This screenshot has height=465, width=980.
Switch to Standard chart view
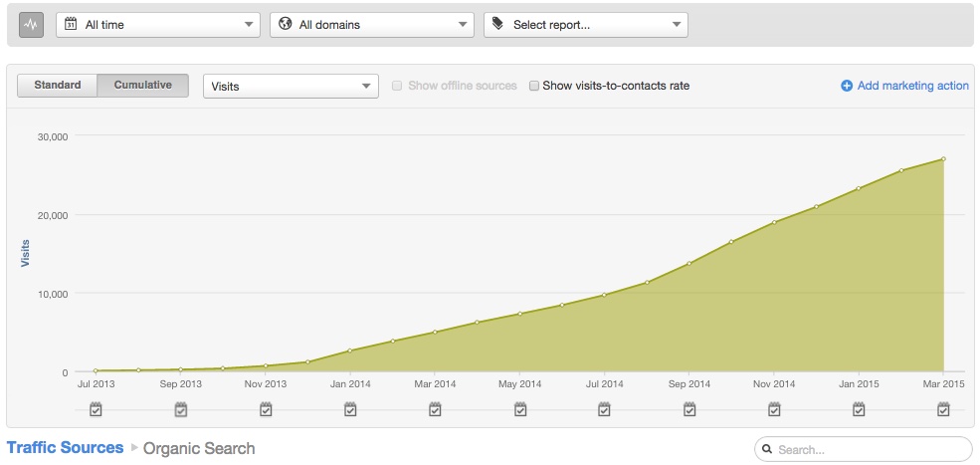click(x=57, y=86)
